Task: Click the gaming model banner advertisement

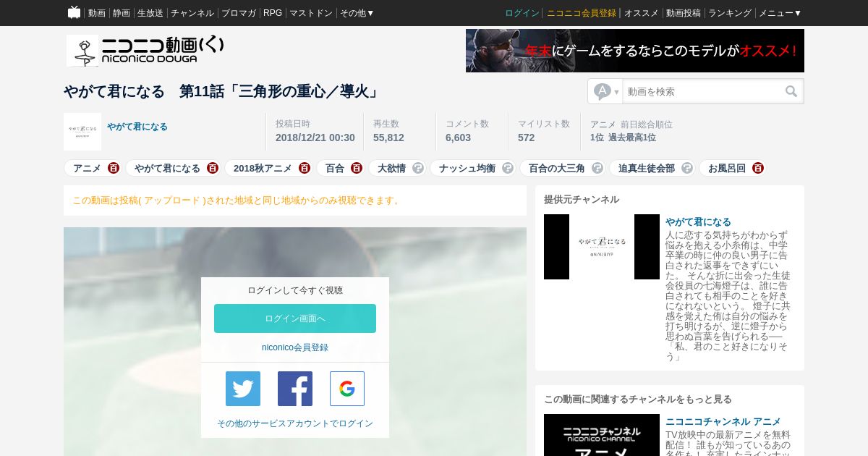Action: pyautogui.click(x=635, y=51)
